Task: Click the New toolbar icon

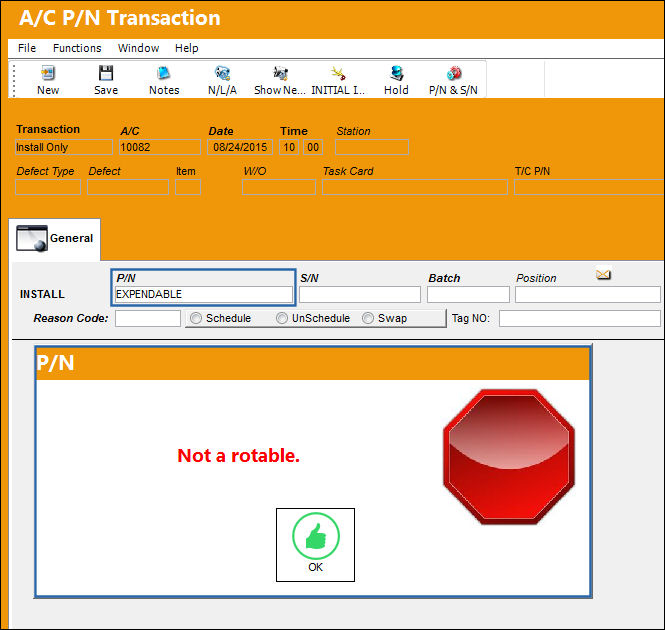Action: tap(48, 73)
